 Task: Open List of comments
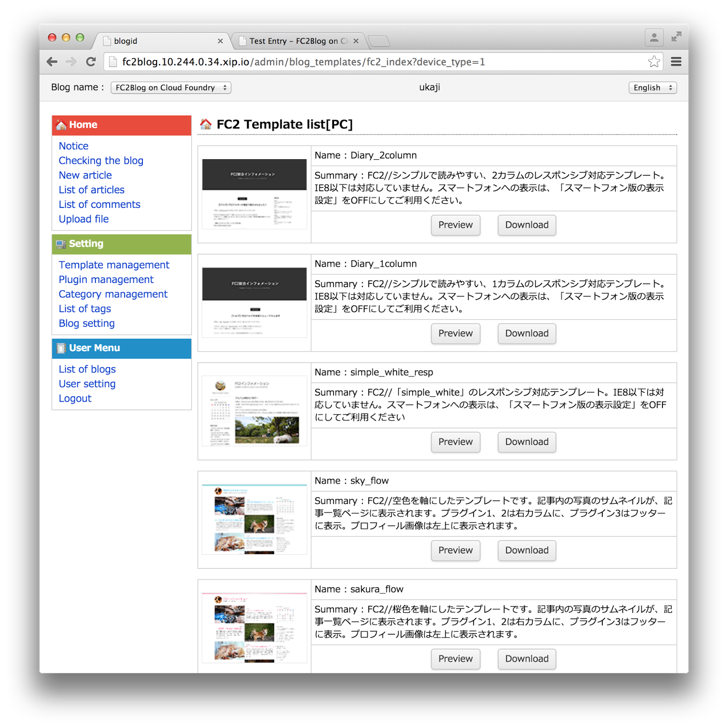[x=100, y=204]
